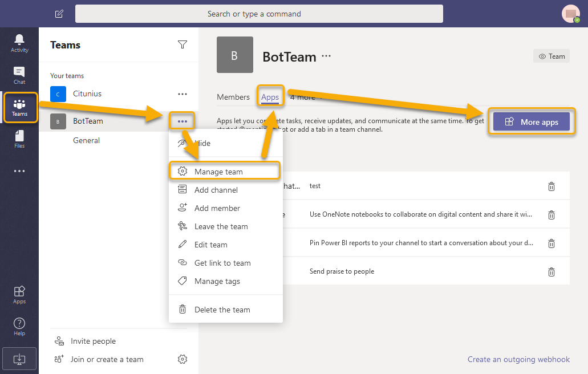Viewport: 588px width, 374px height.
Task: Click Create an outgoing webhook link
Action: tap(518, 359)
